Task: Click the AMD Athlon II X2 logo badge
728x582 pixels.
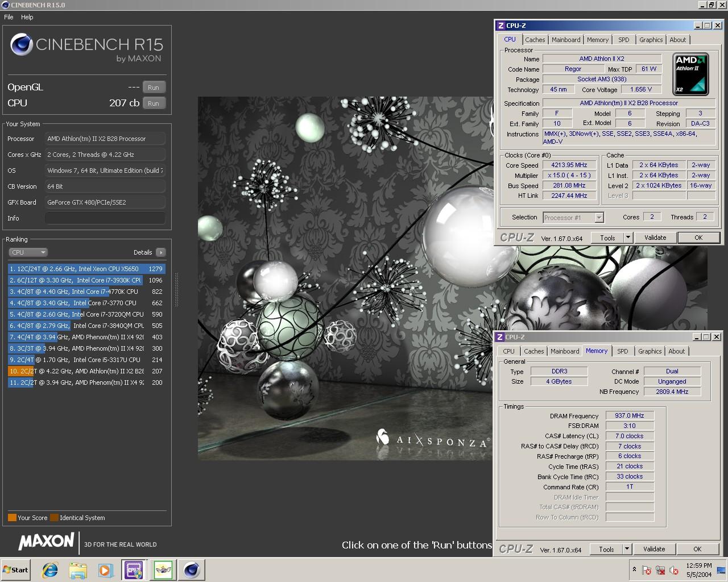Action: pyautogui.click(x=691, y=74)
